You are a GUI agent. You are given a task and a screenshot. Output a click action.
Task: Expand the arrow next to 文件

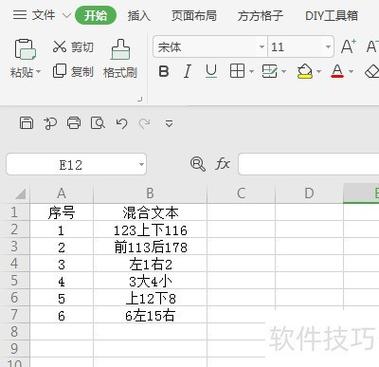click(x=66, y=16)
